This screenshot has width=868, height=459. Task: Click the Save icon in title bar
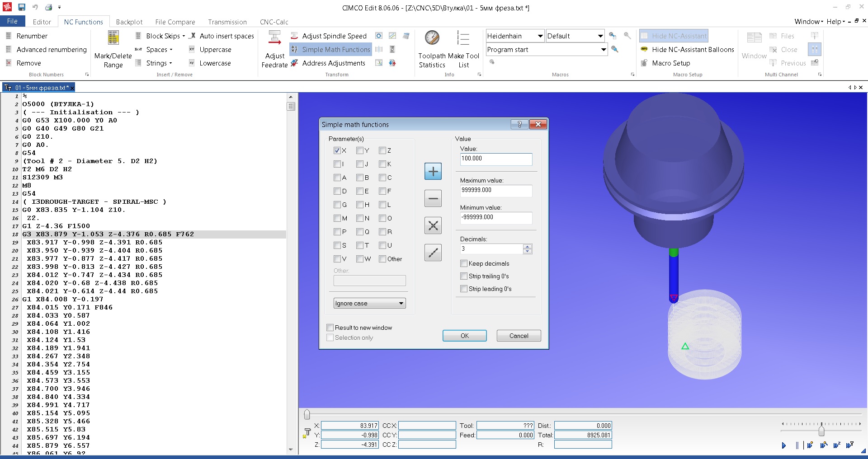21,7
